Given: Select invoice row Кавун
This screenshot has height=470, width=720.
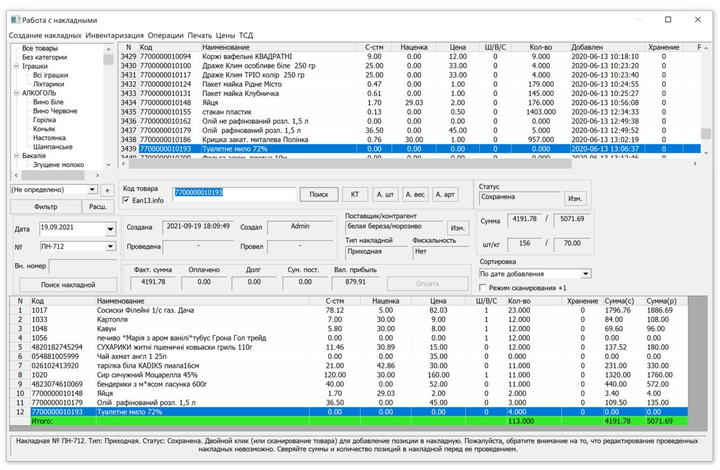Looking at the screenshot, I should pyautogui.click(x=349, y=329).
